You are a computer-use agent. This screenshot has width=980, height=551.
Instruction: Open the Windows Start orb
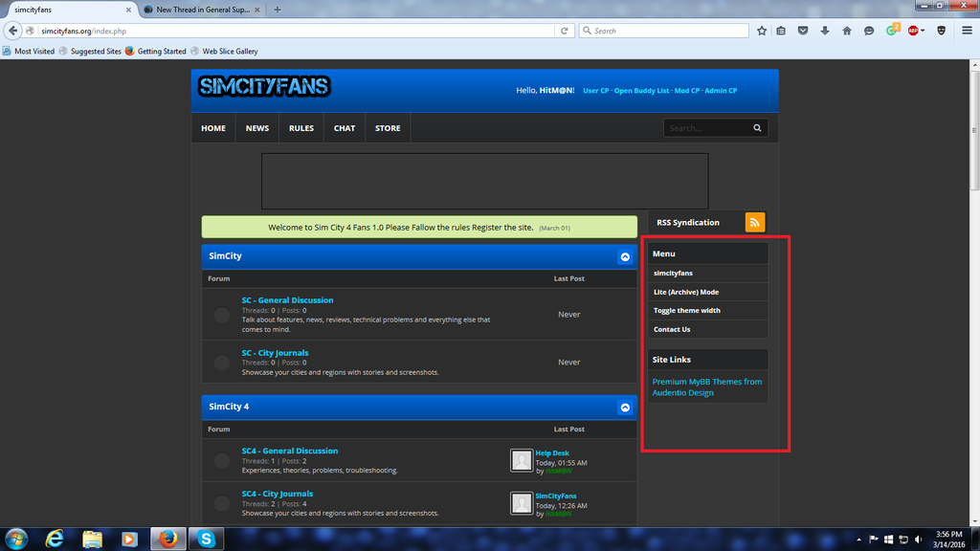(x=16, y=539)
